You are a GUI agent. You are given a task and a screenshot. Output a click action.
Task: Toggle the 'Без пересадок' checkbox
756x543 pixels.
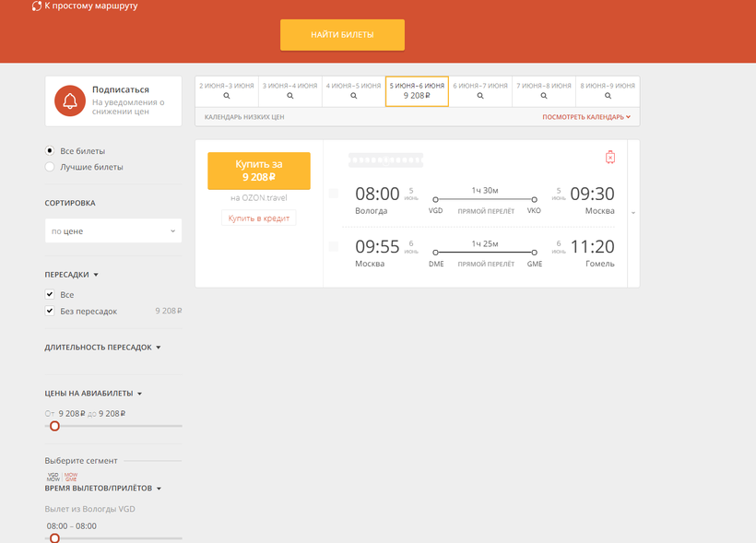click(x=50, y=312)
